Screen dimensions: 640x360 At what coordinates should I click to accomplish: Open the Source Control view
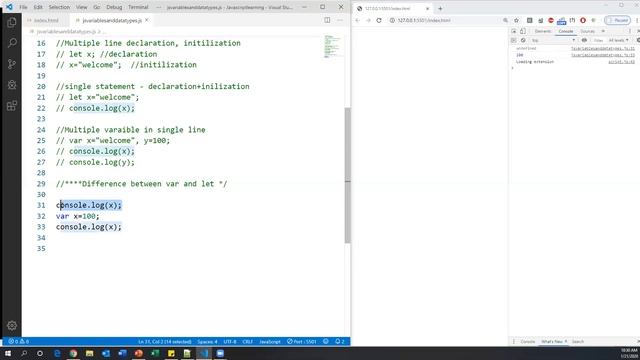point(12,64)
